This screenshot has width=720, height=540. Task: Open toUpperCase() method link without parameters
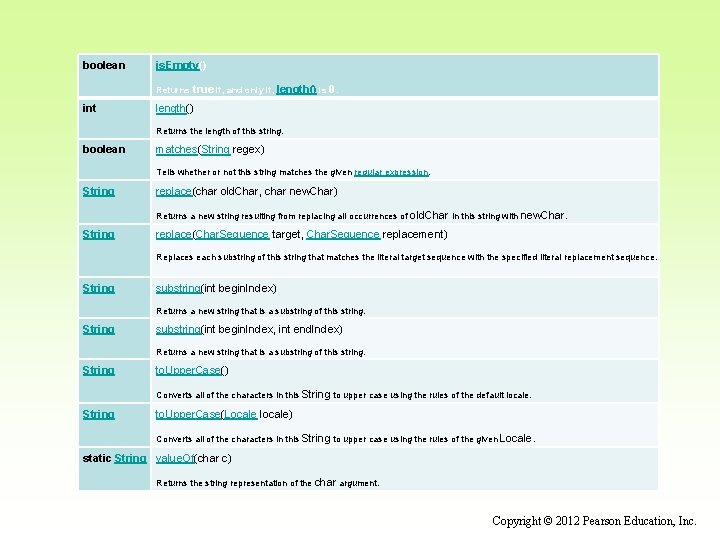click(x=188, y=371)
